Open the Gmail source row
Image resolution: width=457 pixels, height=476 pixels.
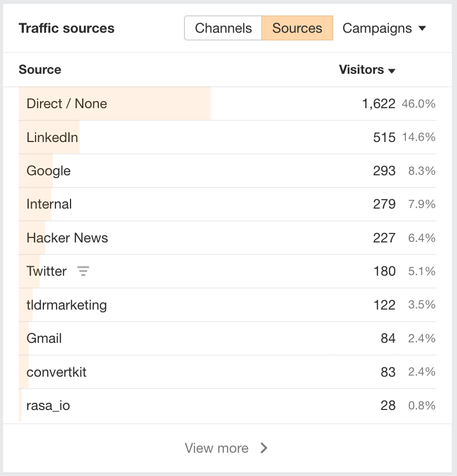(x=43, y=338)
